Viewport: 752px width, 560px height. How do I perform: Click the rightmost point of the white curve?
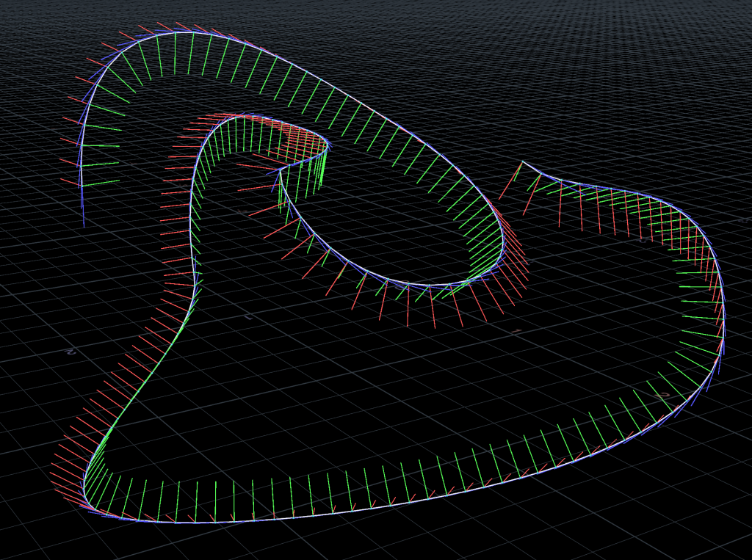tap(724, 334)
